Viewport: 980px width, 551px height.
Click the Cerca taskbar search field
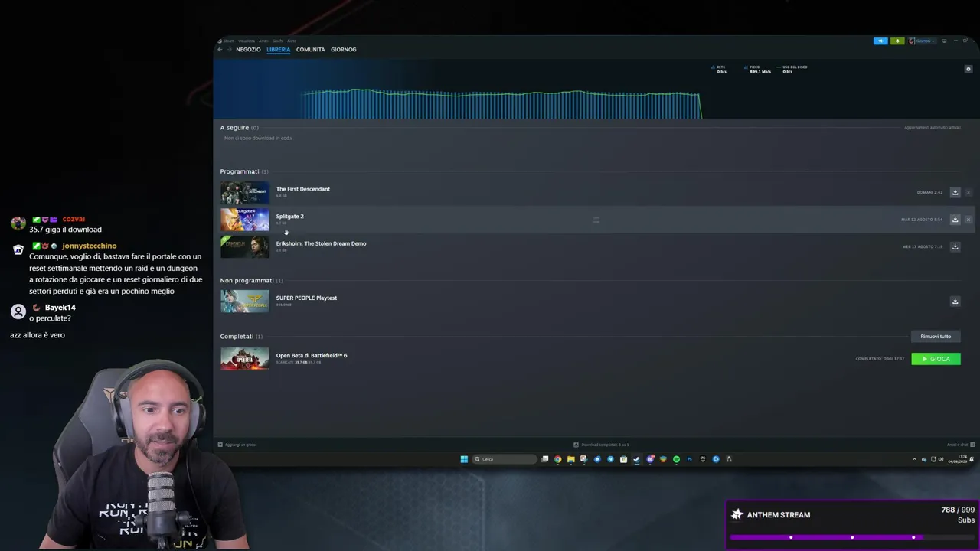click(504, 459)
